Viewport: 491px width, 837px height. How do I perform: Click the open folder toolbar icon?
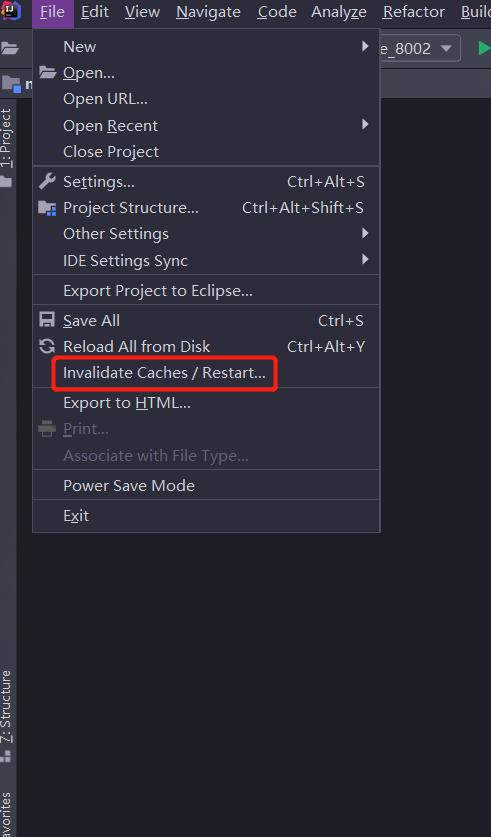click(x=9, y=49)
